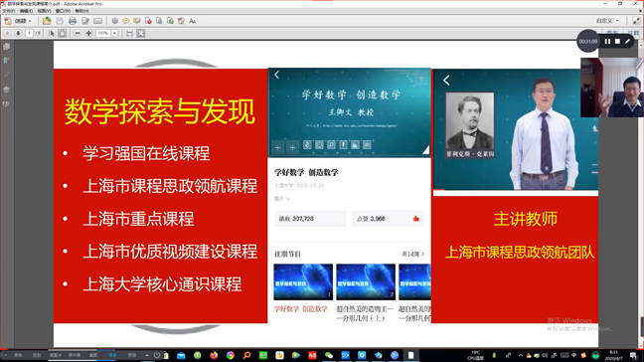Zoom out using the minus button

click(78, 33)
